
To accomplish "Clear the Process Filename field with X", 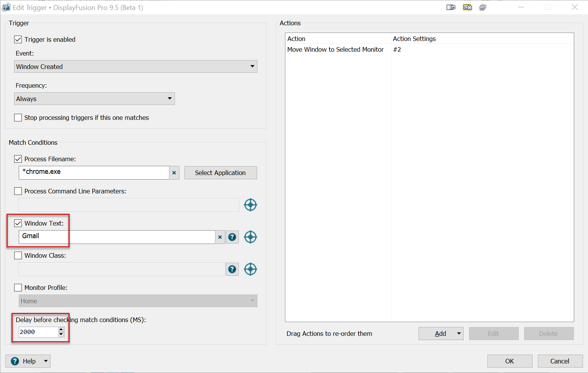I will 174,173.
